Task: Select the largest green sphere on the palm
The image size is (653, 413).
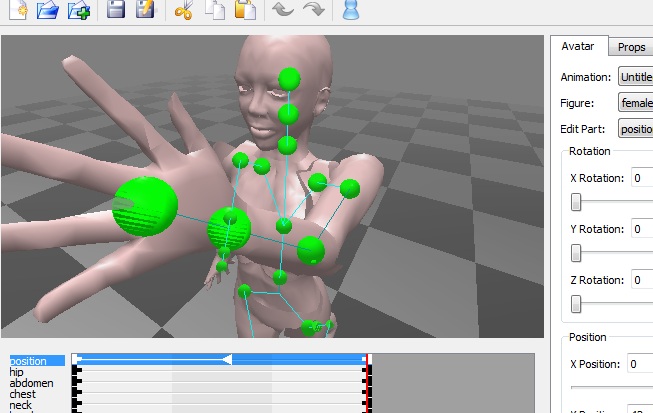Action: [145, 206]
